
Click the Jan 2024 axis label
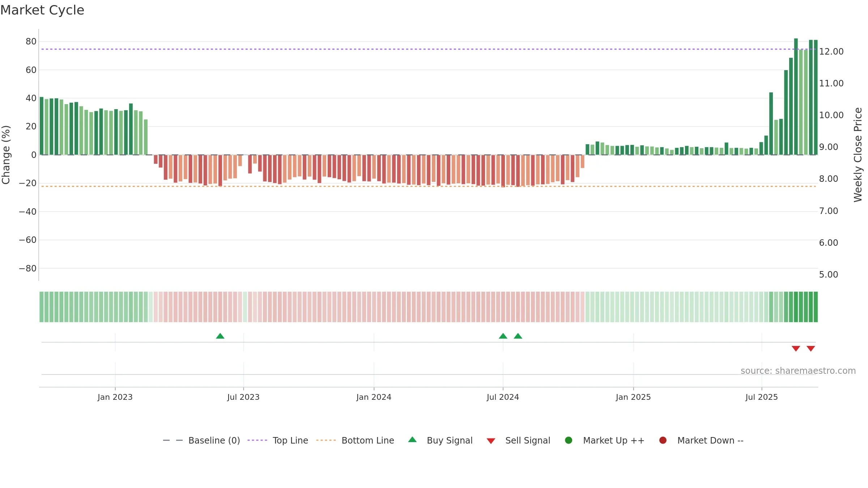click(374, 397)
